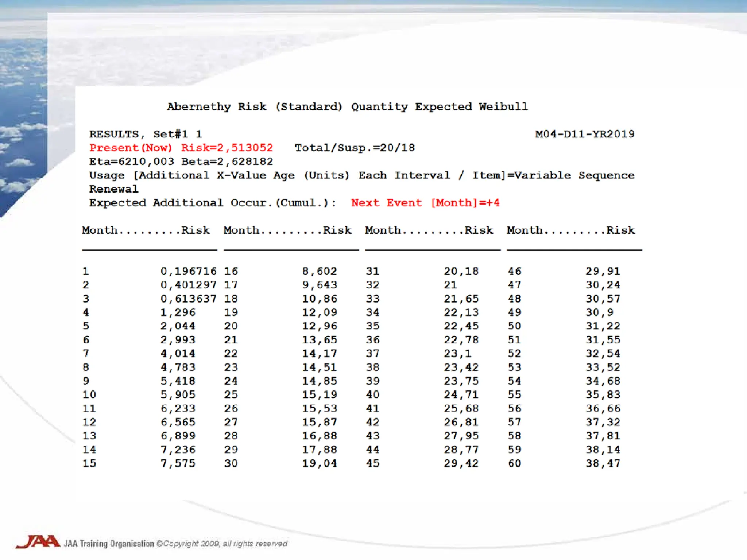Click the Expected Additional Occur. (Cumul.) label
This screenshot has width=747, height=560.
click(x=212, y=203)
